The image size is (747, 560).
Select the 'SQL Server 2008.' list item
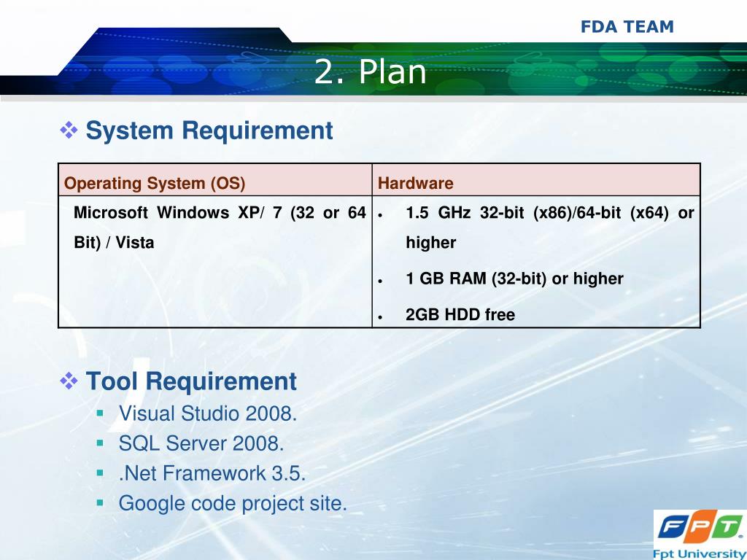pyautogui.click(x=201, y=443)
